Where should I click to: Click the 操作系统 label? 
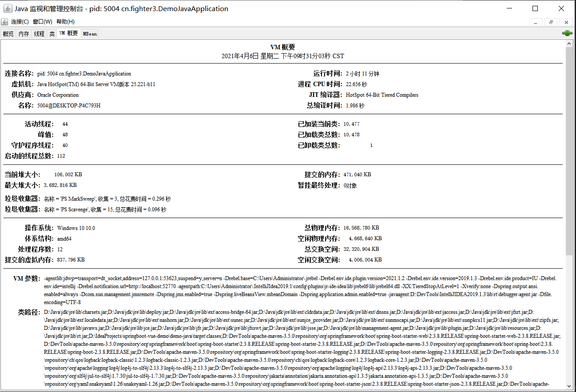(x=39, y=228)
